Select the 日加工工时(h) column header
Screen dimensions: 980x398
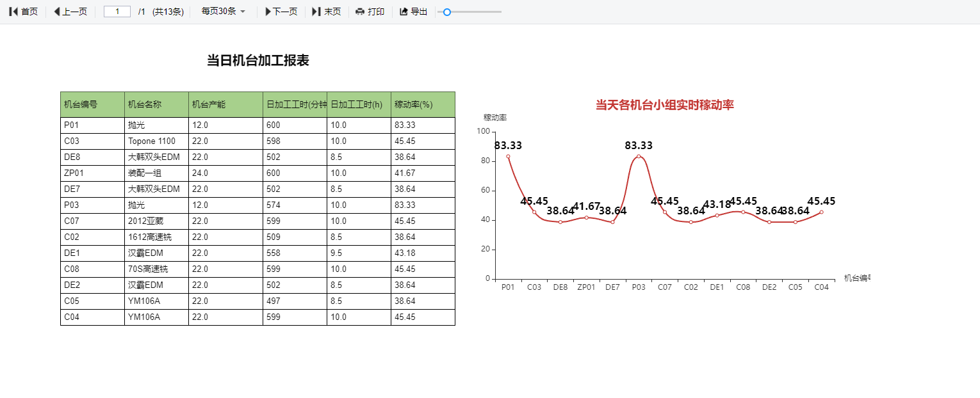click(x=359, y=104)
